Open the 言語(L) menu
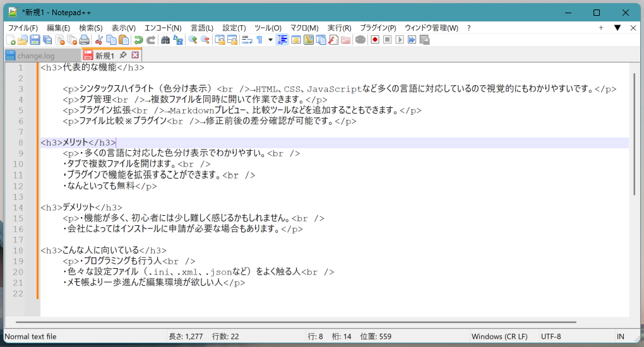Image resolution: width=644 pixels, height=347 pixels. point(202,28)
